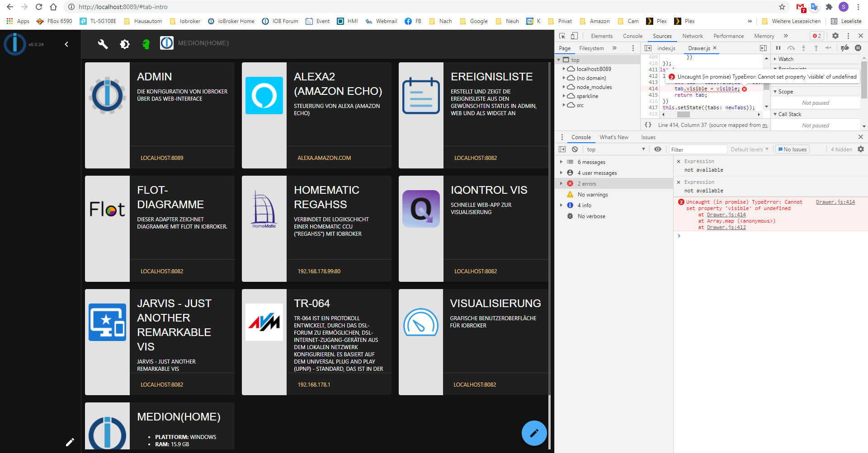868x453 pixels.
Task: Open the DevTools customize three-dot menu
Action: click(848, 36)
